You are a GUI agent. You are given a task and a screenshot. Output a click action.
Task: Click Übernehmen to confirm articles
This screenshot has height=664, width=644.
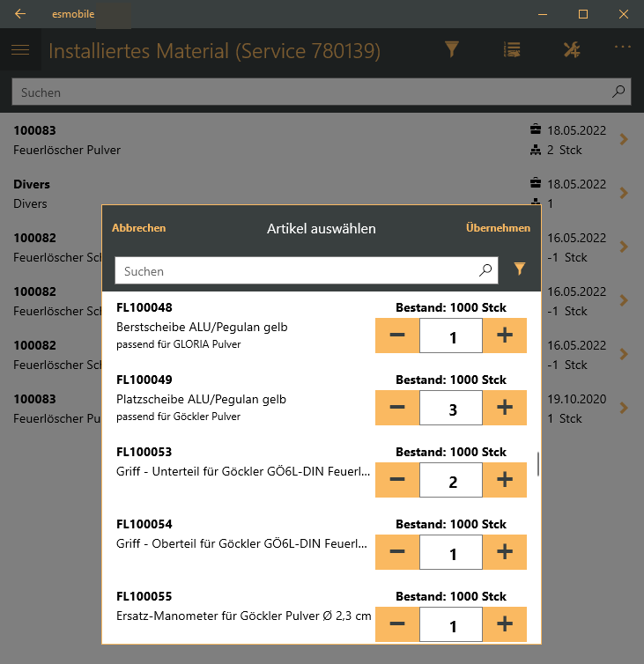coord(498,228)
